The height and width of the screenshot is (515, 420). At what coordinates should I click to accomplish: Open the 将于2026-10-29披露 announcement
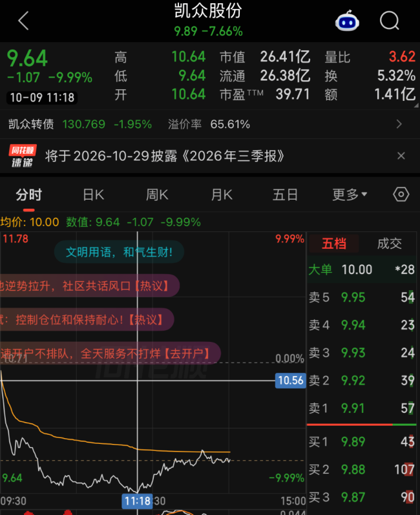tap(164, 156)
